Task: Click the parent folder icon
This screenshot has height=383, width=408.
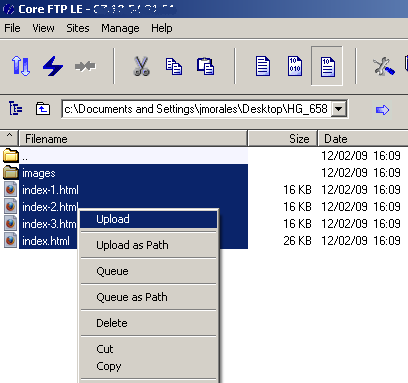Action: tap(11, 155)
